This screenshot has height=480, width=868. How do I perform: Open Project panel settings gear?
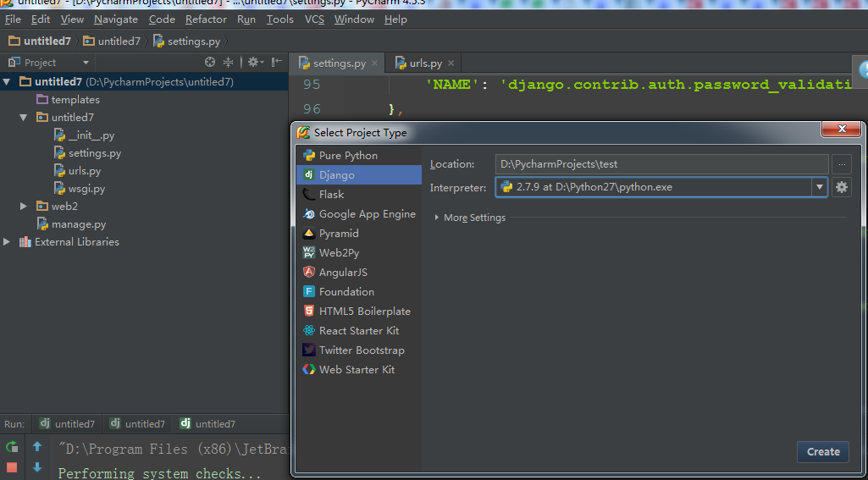click(255, 62)
